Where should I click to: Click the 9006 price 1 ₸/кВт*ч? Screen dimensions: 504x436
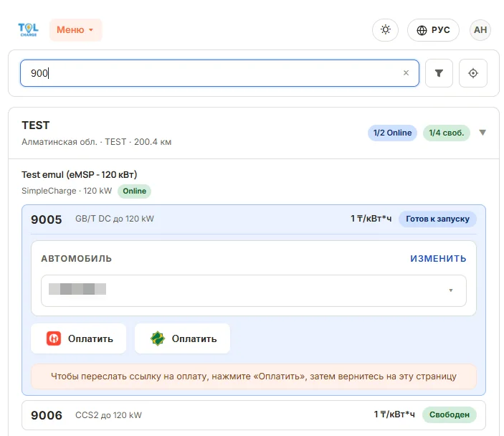(x=394, y=414)
